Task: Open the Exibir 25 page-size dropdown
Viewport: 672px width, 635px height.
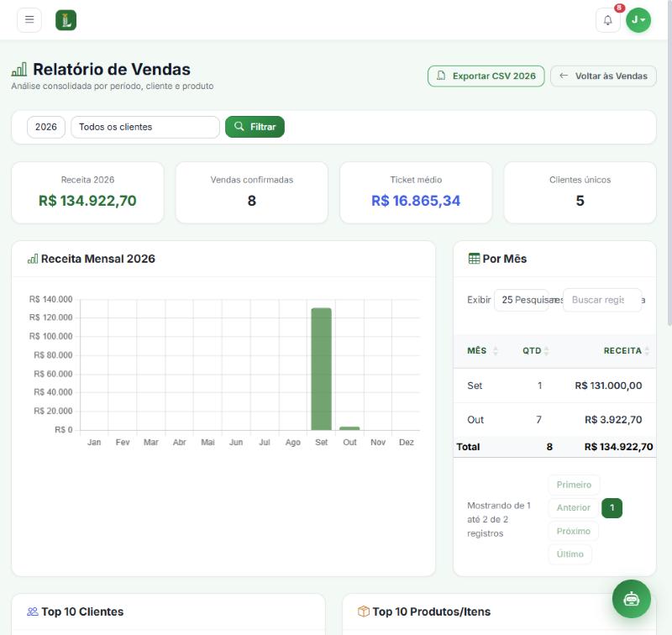Action: click(521, 300)
